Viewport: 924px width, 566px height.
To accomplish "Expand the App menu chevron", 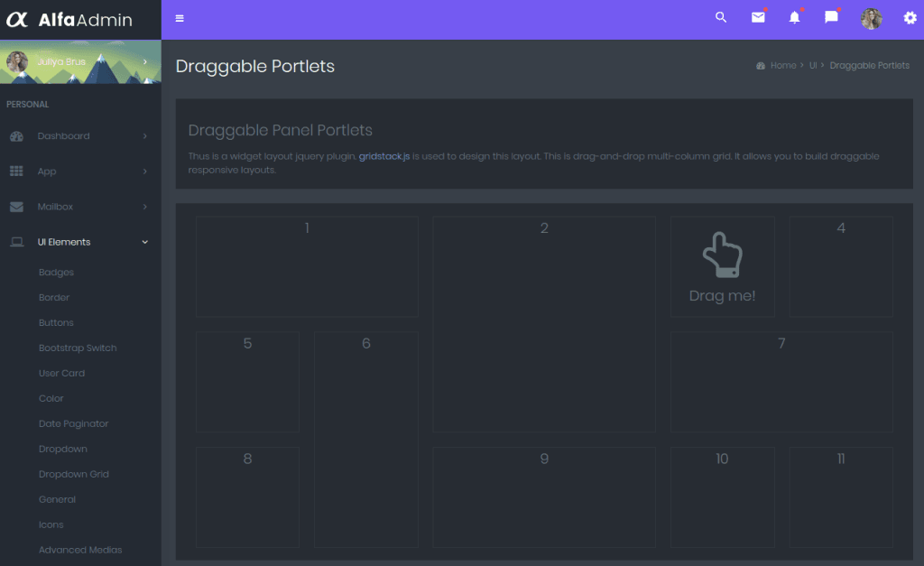I will point(145,172).
